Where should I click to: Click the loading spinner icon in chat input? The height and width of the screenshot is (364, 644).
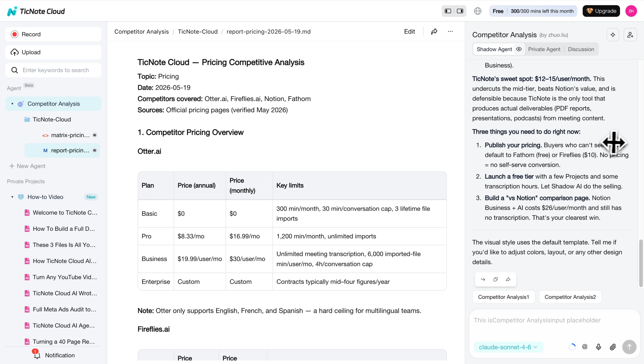pyautogui.click(x=572, y=347)
